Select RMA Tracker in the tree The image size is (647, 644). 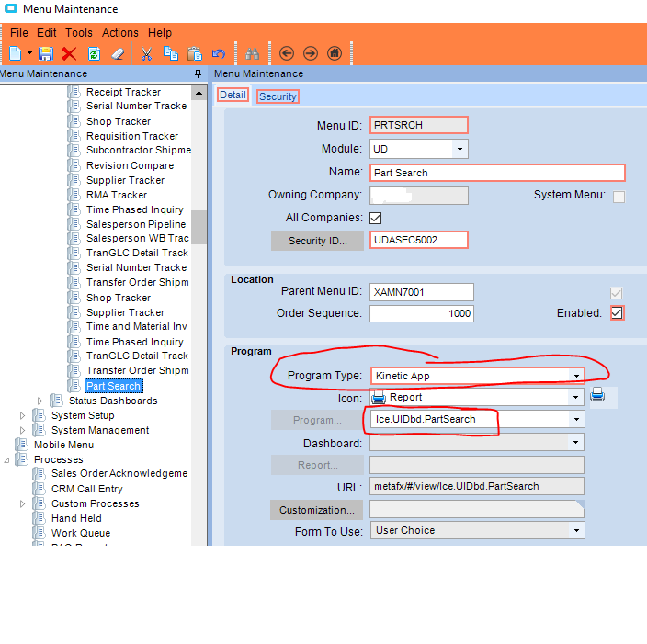coord(117,195)
